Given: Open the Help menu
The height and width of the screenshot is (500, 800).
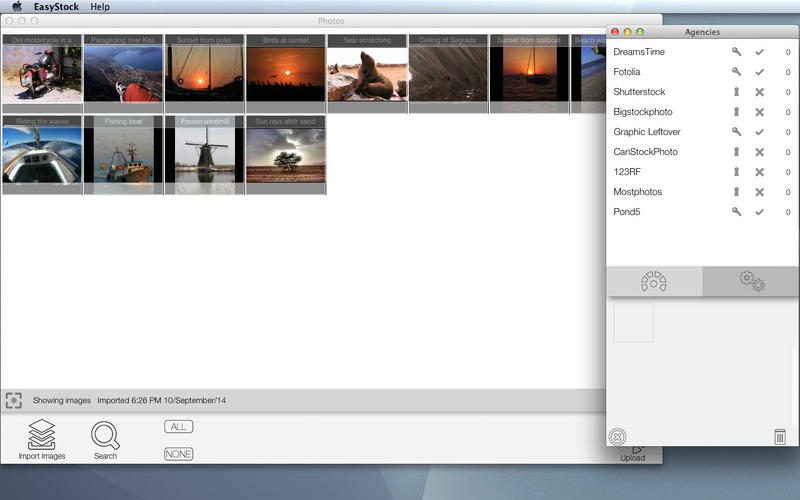Looking at the screenshot, I should pos(100,7).
